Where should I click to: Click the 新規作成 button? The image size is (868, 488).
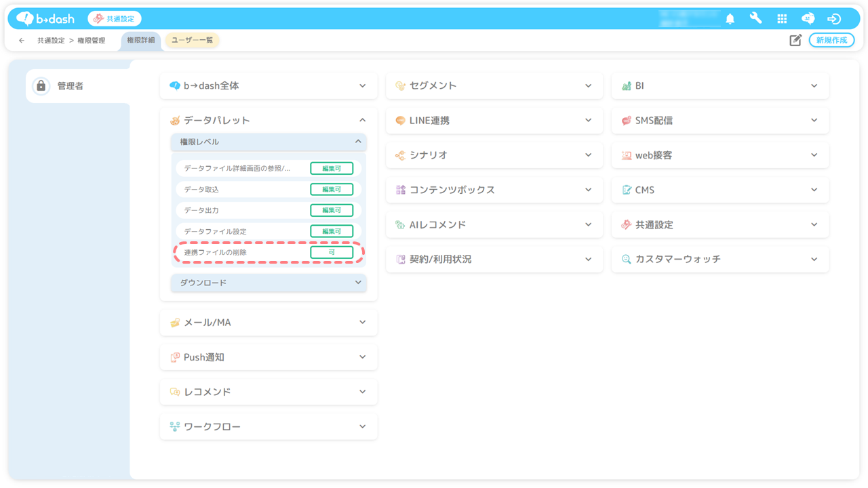[x=831, y=41]
